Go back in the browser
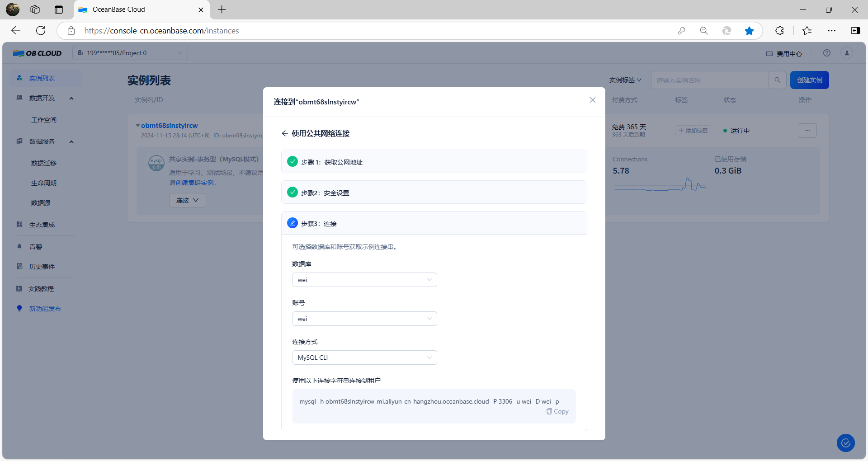 coord(16,30)
